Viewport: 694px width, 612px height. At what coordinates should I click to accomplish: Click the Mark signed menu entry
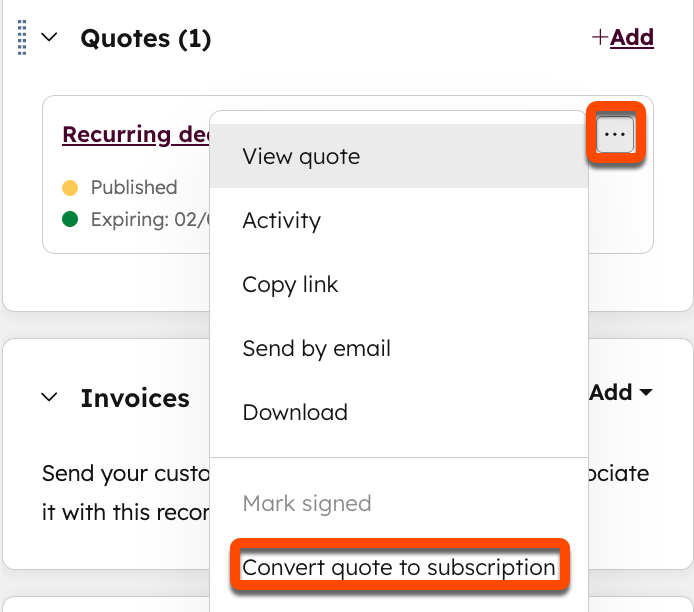306,503
